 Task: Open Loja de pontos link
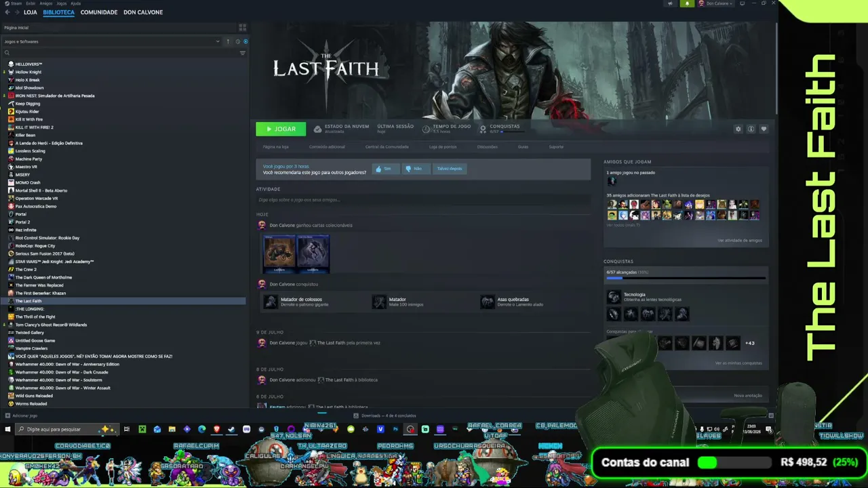point(443,146)
